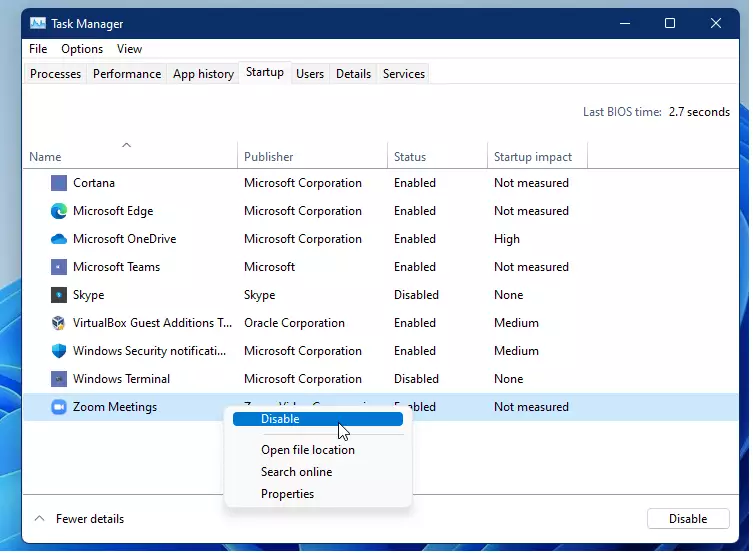
Task: Open the File menu
Action: click(x=38, y=49)
